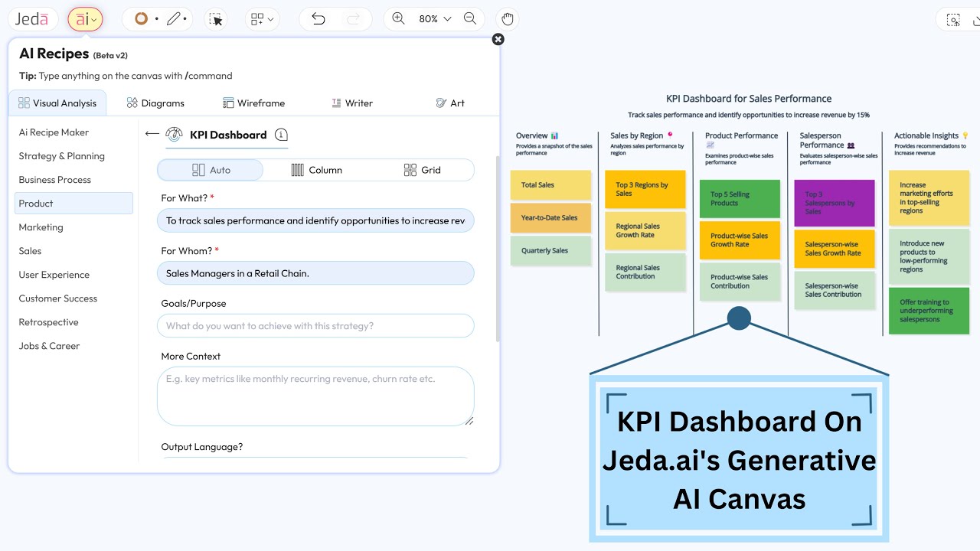Image resolution: width=980 pixels, height=551 pixels.
Task: Select Salesperson-wise Sales Contribution note
Action: coord(835,290)
